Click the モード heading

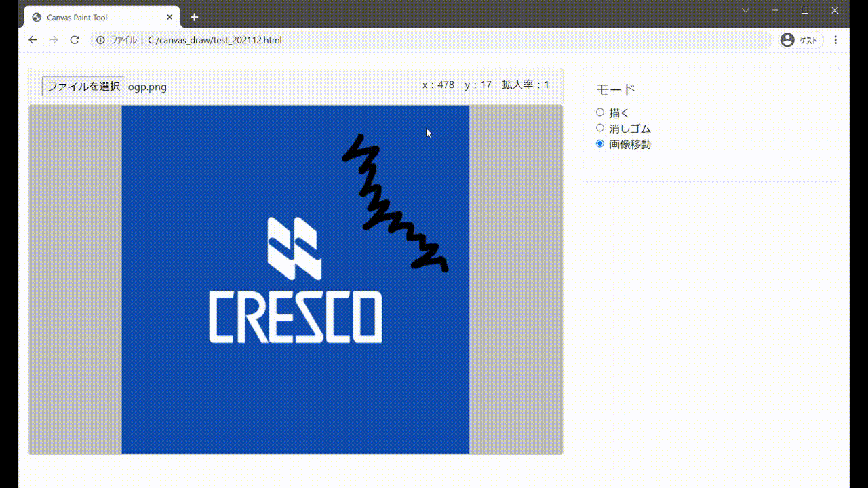pyautogui.click(x=615, y=89)
